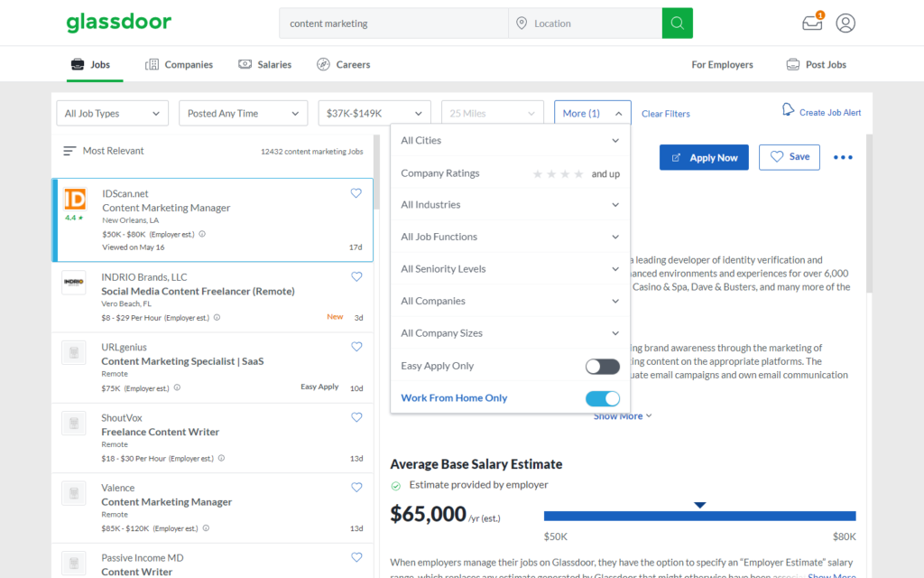
Task: Disable Work From Home Only toggle
Action: 602,398
